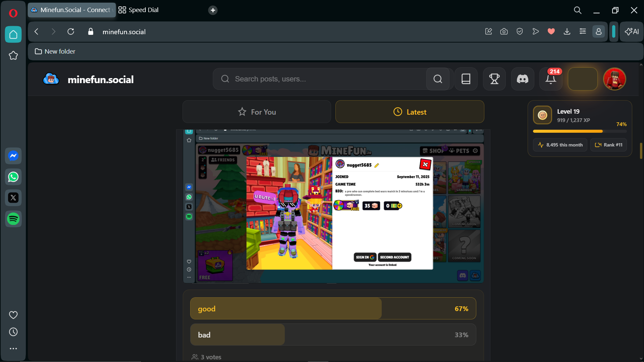This screenshot has height=362, width=644.
Task: Open the user profile avatar menu
Action: click(x=614, y=79)
